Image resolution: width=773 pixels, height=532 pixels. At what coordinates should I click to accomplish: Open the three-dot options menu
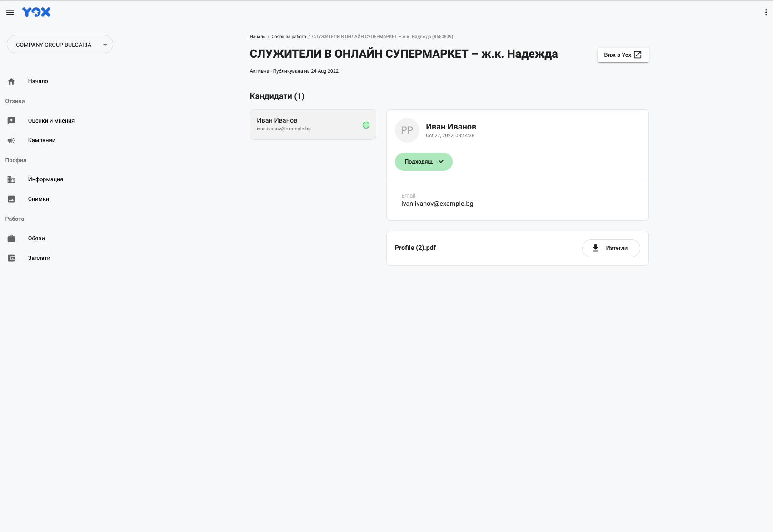766,13
